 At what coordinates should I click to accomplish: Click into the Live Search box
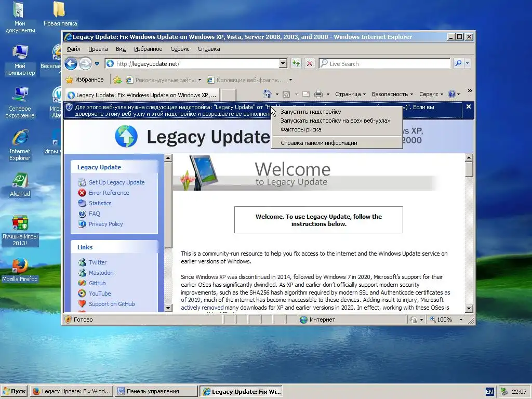click(x=384, y=63)
